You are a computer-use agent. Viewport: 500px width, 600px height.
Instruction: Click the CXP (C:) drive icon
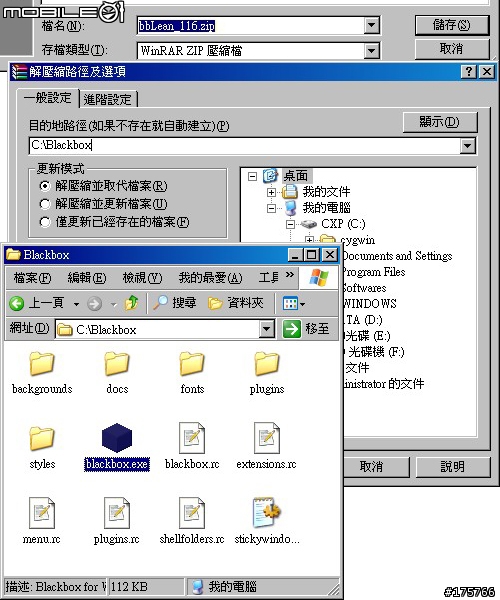[309, 223]
